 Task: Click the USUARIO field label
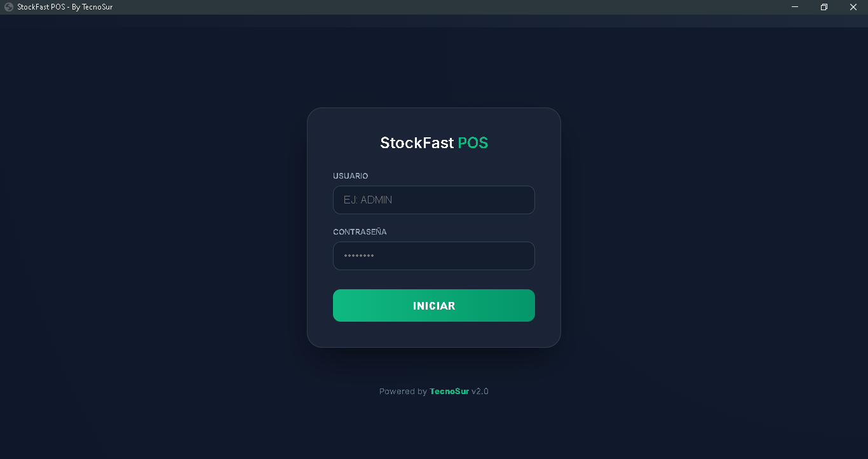[350, 176]
